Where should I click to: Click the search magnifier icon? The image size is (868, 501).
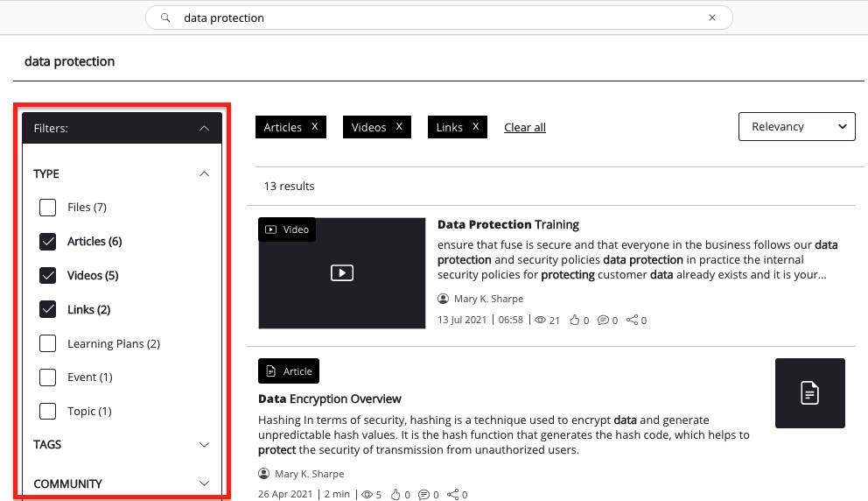pyautogui.click(x=165, y=18)
